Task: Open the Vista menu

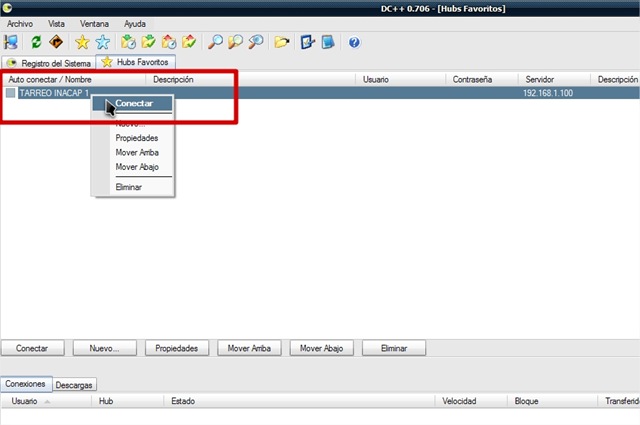Action: 56,24
